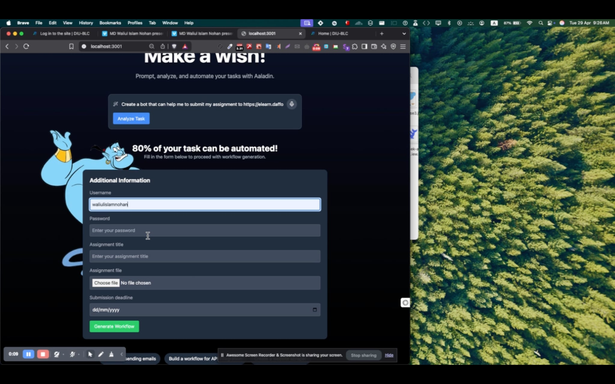Click the bookmark icon beside address bar

point(71,46)
